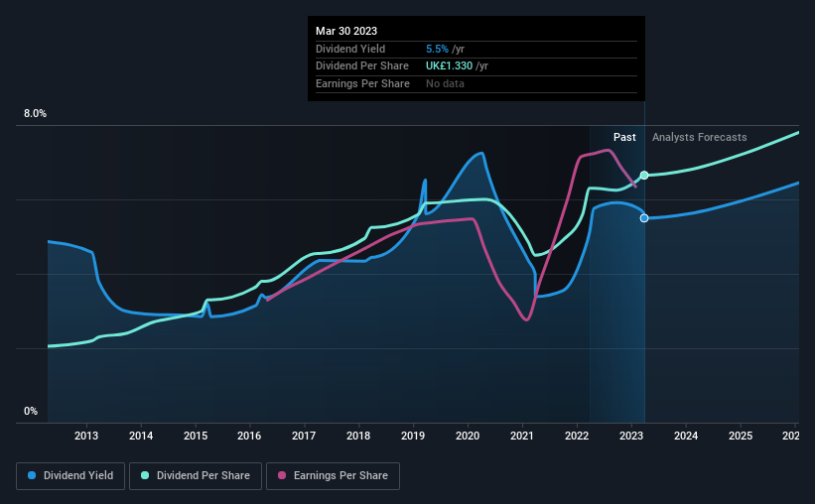Click the 8.0% y-axis label
The width and height of the screenshot is (815, 504).
pyautogui.click(x=35, y=113)
